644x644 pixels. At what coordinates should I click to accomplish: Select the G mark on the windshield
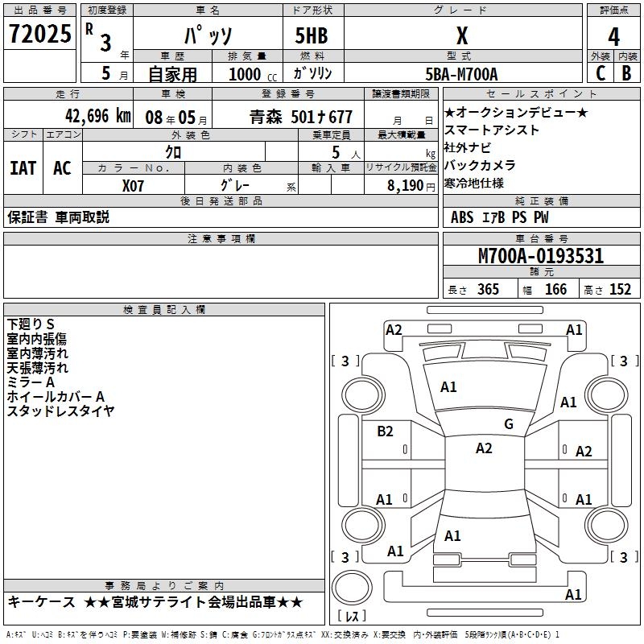509,424
